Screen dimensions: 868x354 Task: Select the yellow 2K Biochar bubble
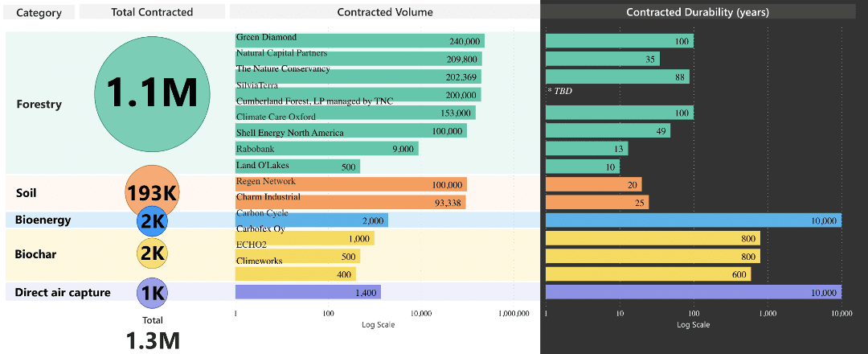(152, 253)
